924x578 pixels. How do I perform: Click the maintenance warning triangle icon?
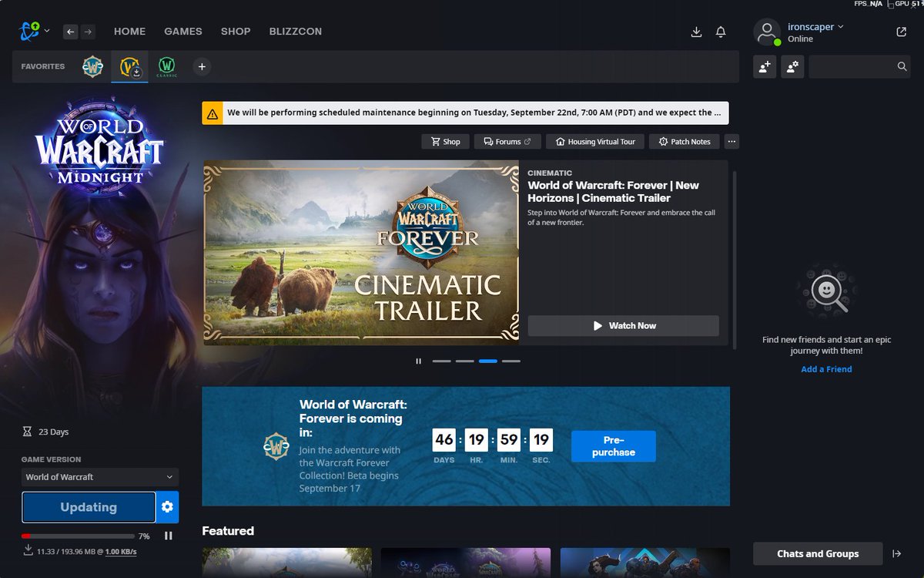coord(213,113)
